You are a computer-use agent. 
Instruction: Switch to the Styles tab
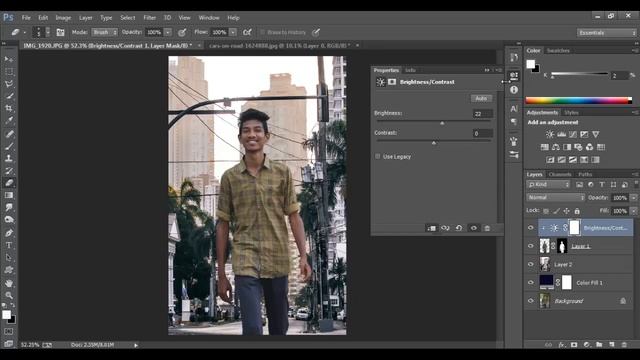571,113
